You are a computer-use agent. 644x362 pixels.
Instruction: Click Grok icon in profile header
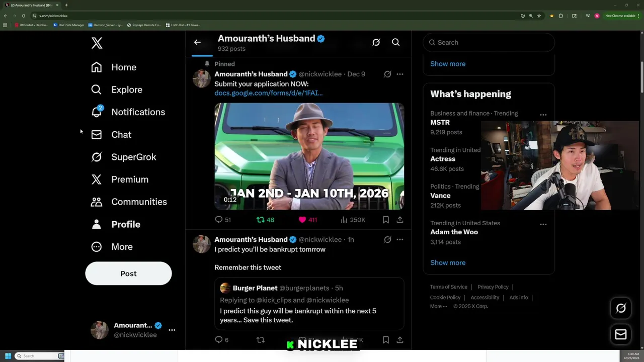[x=376, y=42]
